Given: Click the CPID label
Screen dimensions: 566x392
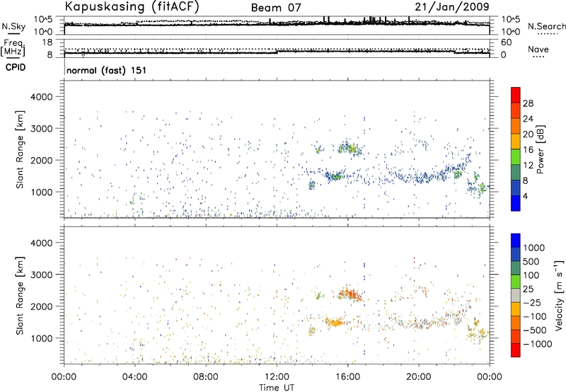Looking at the screenshot, I should pyautogui.click(x=16, y=67).
